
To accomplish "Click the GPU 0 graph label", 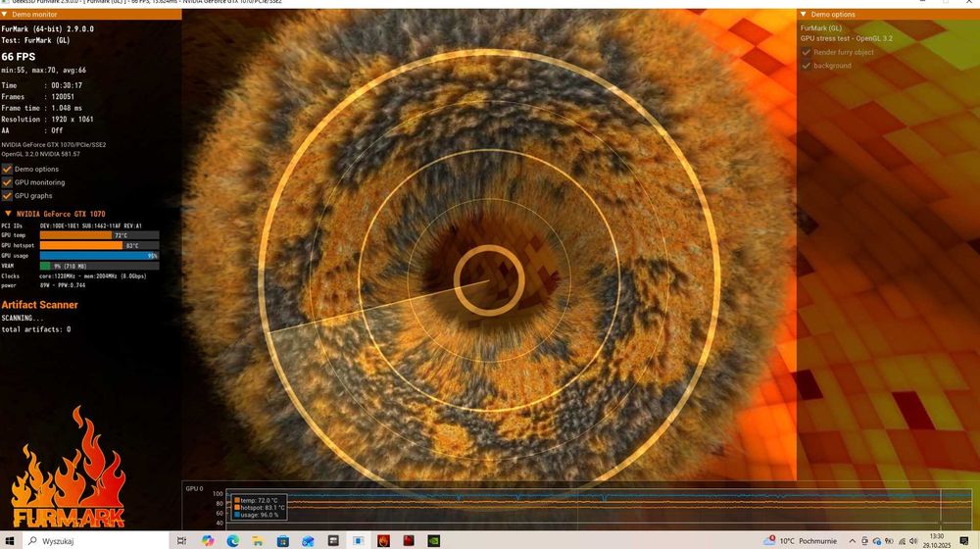I will coord(194,488).
